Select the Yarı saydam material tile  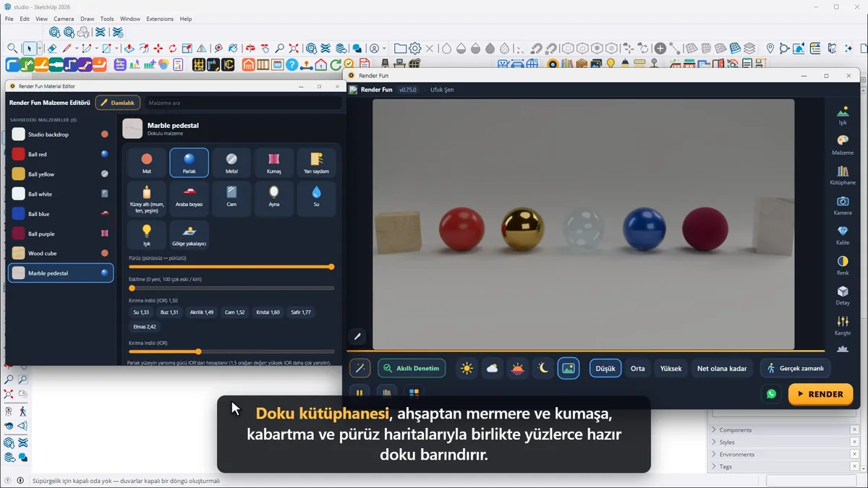pos(316,163)
